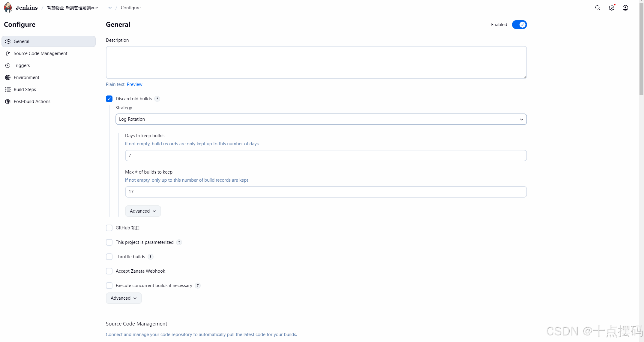Open Manage Jenkins gear icon

(611, 8)
